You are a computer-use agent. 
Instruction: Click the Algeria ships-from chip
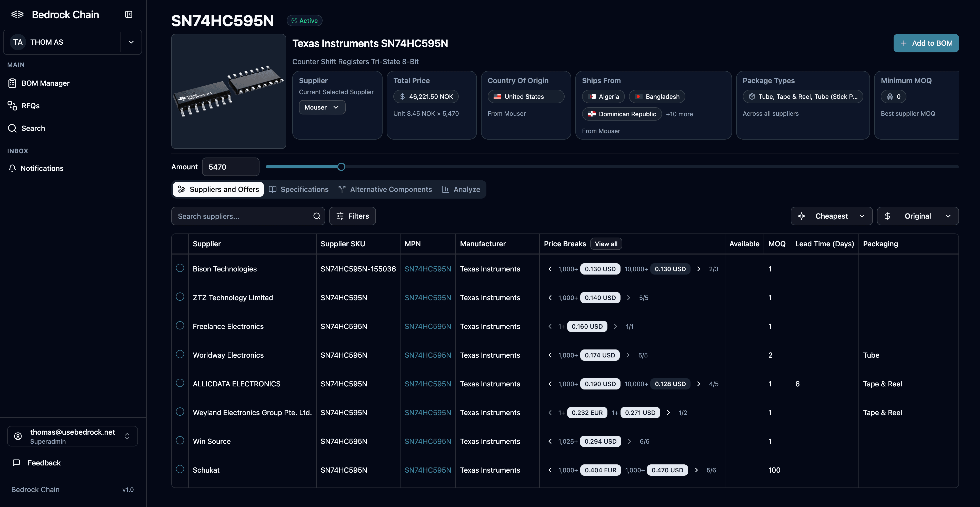pyautogui.click(x=603, y=97)
